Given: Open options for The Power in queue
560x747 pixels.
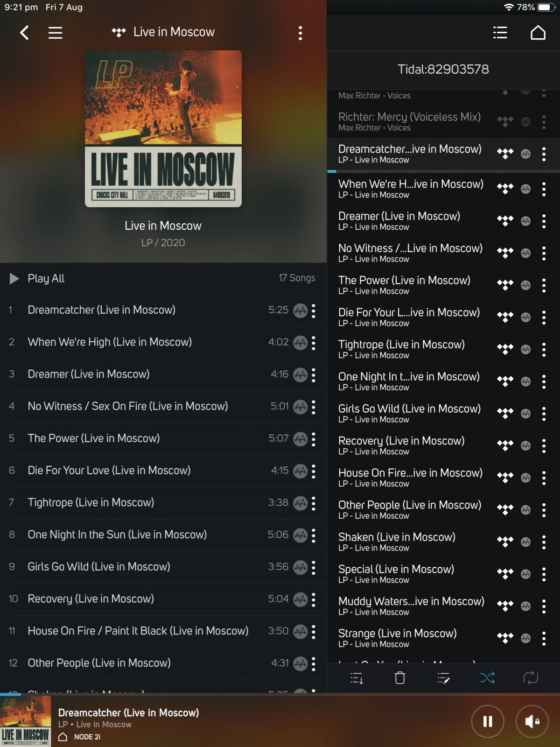Looking at the screenshot, I should click(x=544, y=285).
